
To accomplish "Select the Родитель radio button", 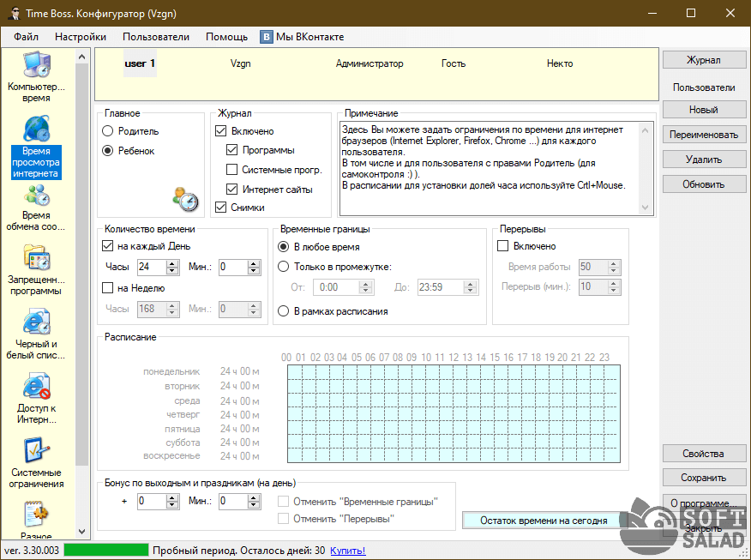I will tap(108, 131).
